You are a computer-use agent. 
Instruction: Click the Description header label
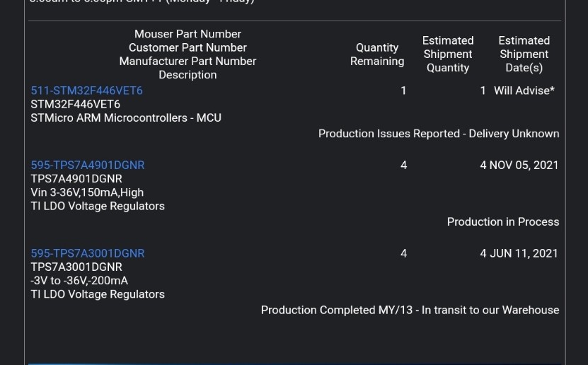(x=188, y=75)
